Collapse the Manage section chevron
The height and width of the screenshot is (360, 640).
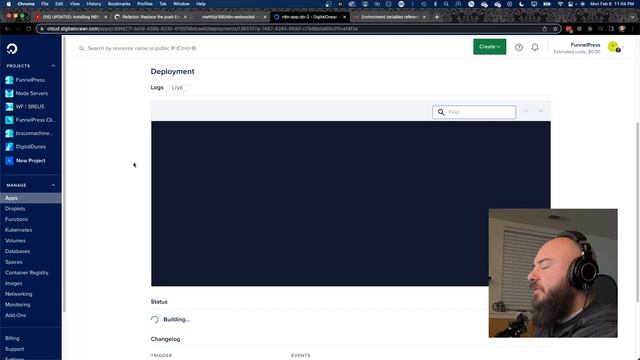[53, 185]
